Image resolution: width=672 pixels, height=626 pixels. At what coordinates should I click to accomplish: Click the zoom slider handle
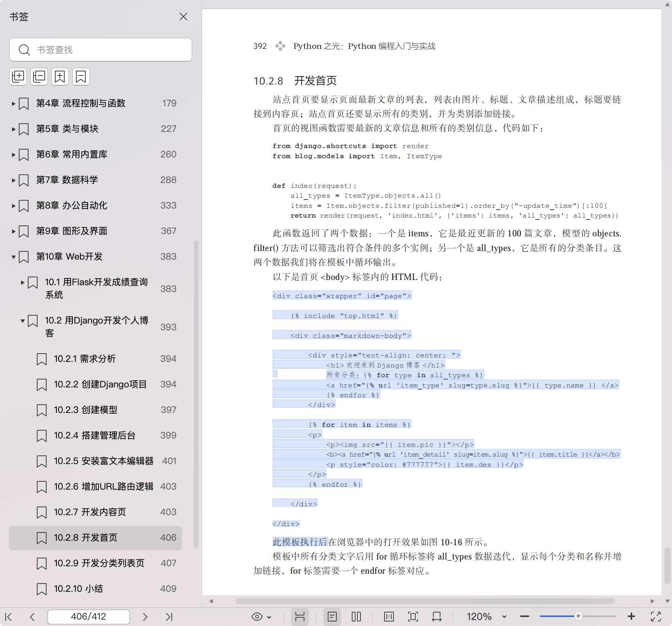tap(578, 616)
